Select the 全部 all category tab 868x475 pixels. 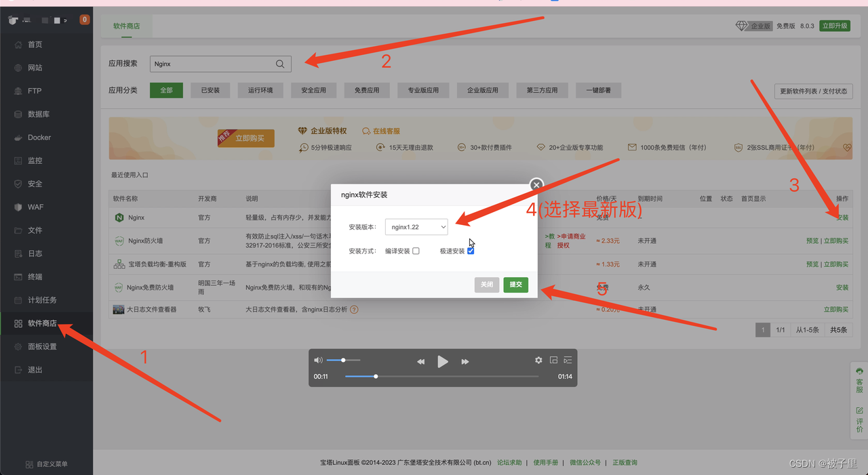(166, 90)
